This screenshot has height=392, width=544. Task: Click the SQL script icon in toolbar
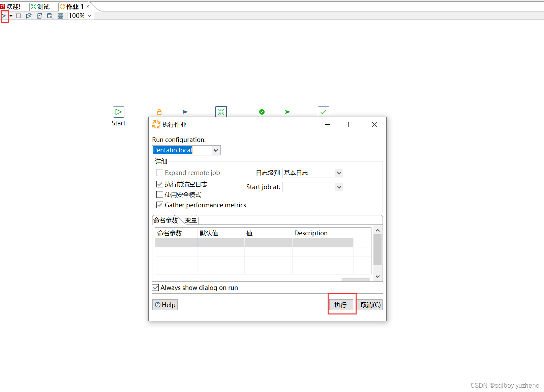pyautogui.click(x=39, y=16)
